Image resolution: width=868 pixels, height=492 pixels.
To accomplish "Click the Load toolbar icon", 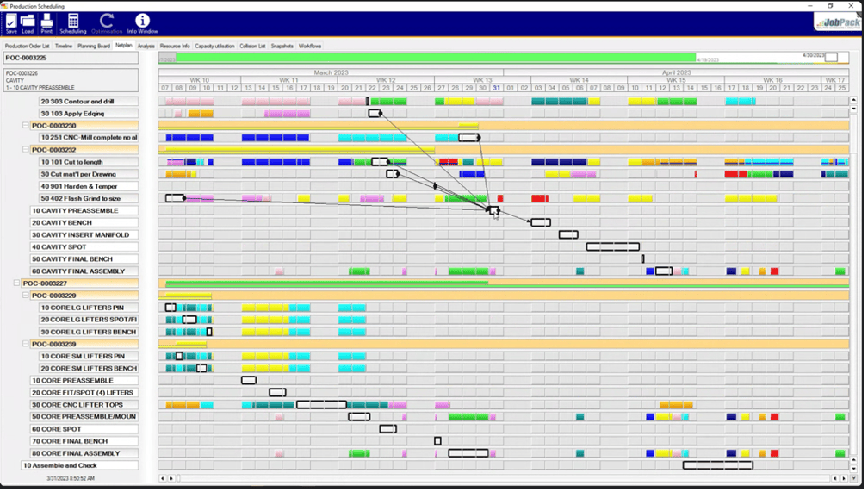I will (28, 24).
